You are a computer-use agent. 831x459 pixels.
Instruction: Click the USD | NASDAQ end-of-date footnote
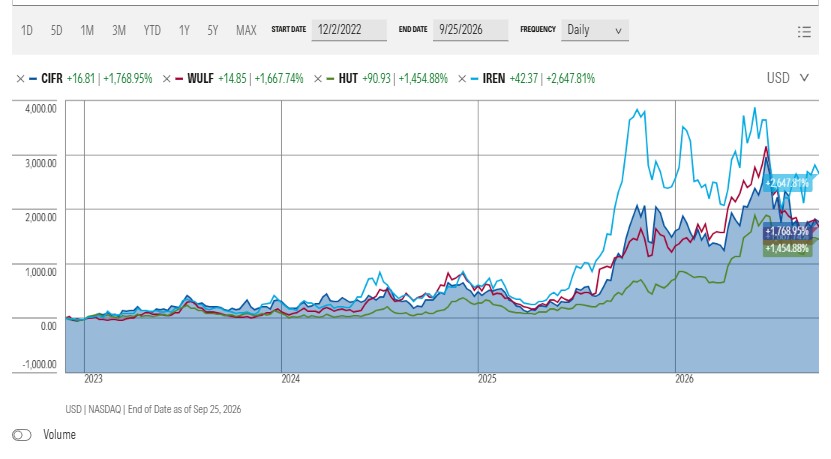coord(153,410)
